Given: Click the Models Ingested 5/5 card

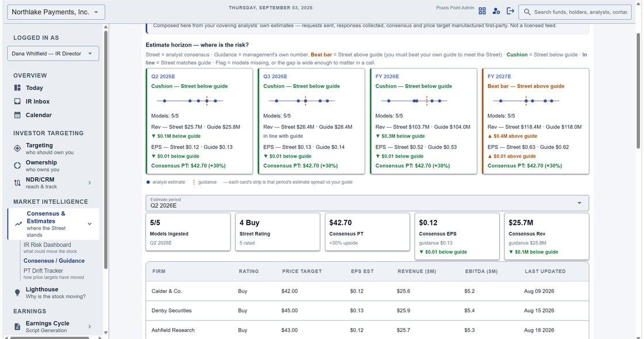Looking at the screenshot, I should [x=188, y=232].
